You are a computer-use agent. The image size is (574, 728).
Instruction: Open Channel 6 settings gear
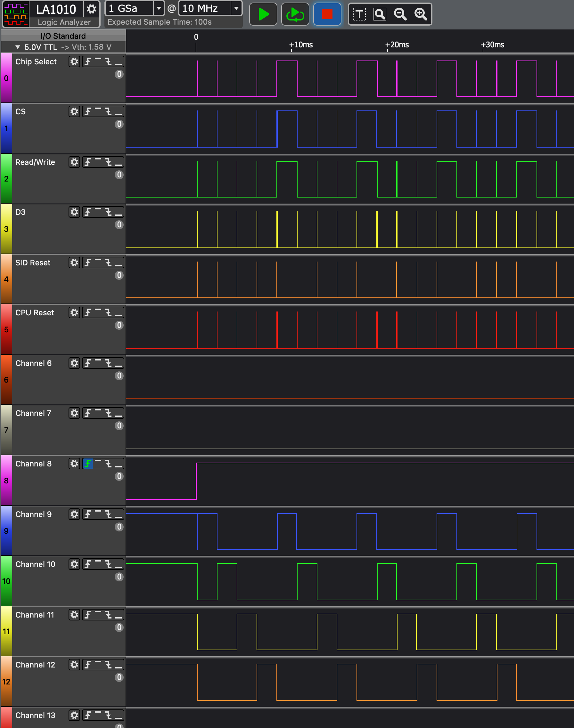click(x=74, y=363)
